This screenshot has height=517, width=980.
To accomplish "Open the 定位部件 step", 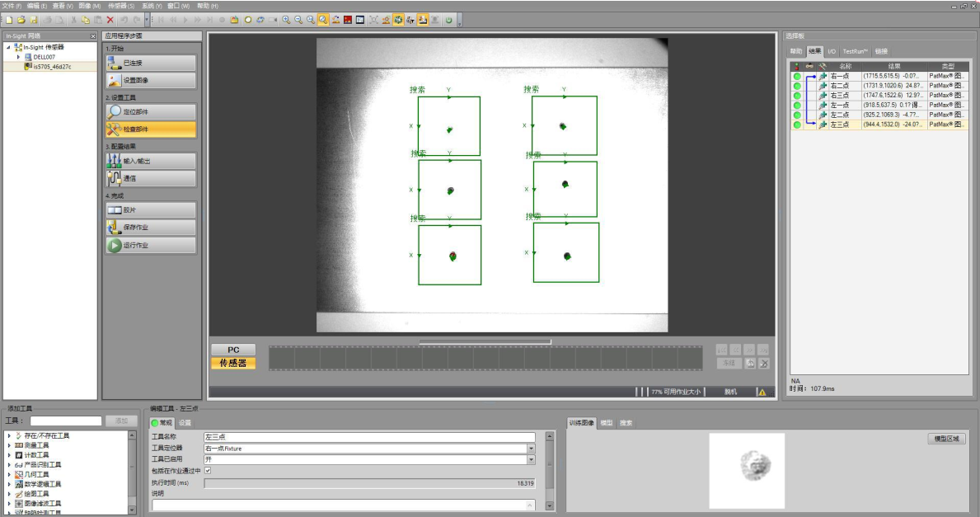I will (x=151, y=112).
